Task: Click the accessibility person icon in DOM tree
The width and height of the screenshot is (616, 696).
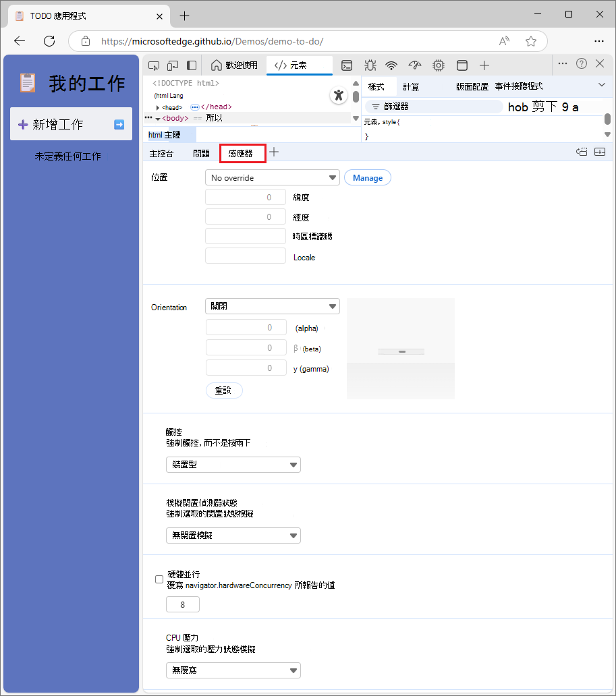Action: (338, 95)
